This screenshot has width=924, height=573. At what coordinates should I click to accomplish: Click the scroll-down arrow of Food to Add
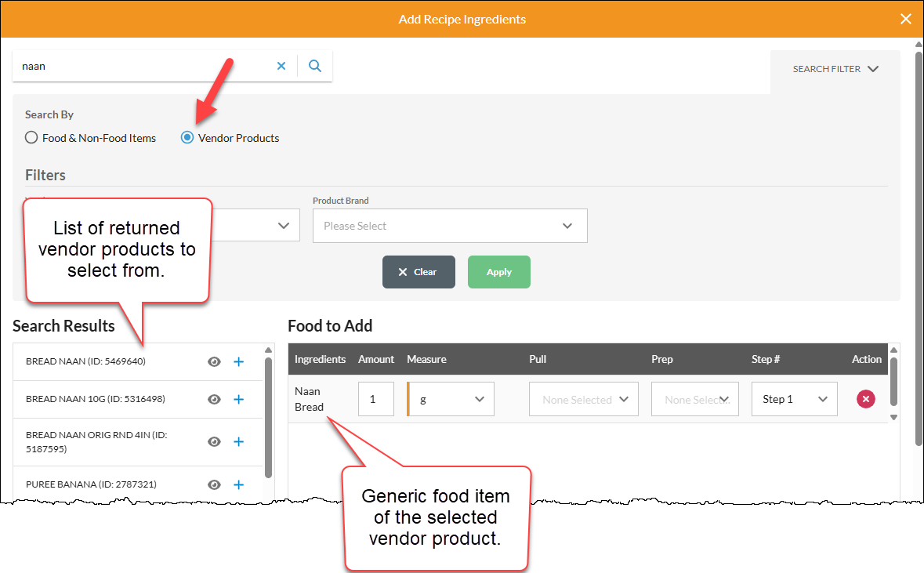point(893,417)
